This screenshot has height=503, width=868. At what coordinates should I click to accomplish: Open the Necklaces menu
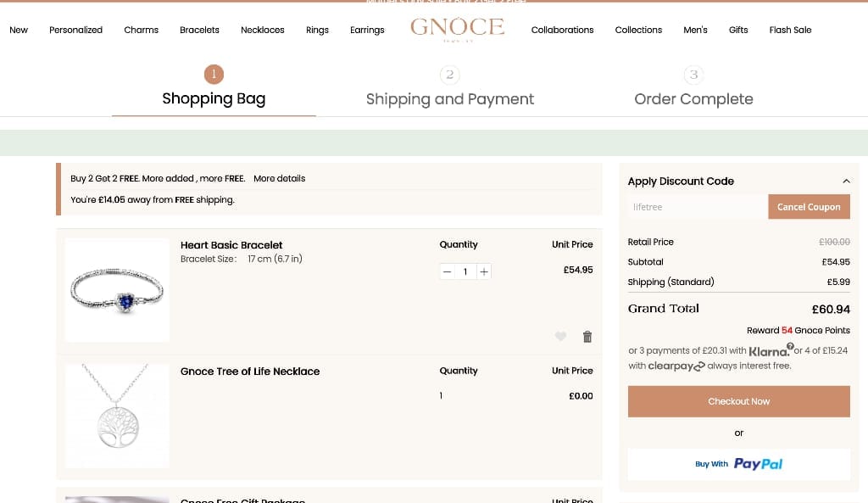263,30
